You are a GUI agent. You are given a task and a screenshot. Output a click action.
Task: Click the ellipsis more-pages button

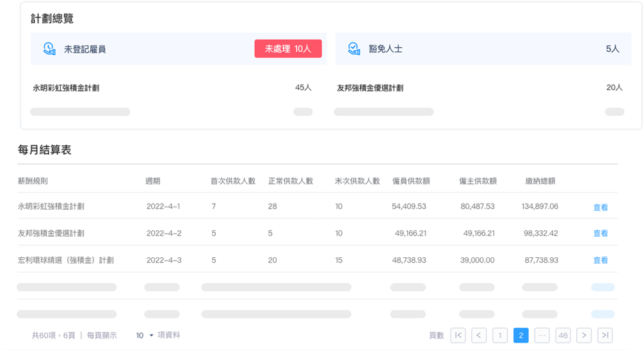click(x=542, y=335)
